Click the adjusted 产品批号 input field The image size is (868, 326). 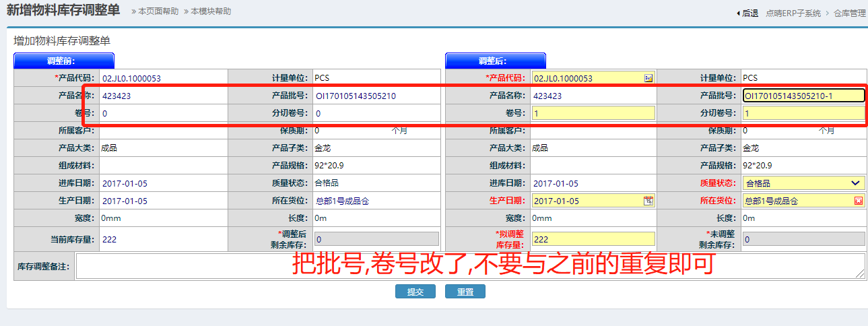coord(803,96)
